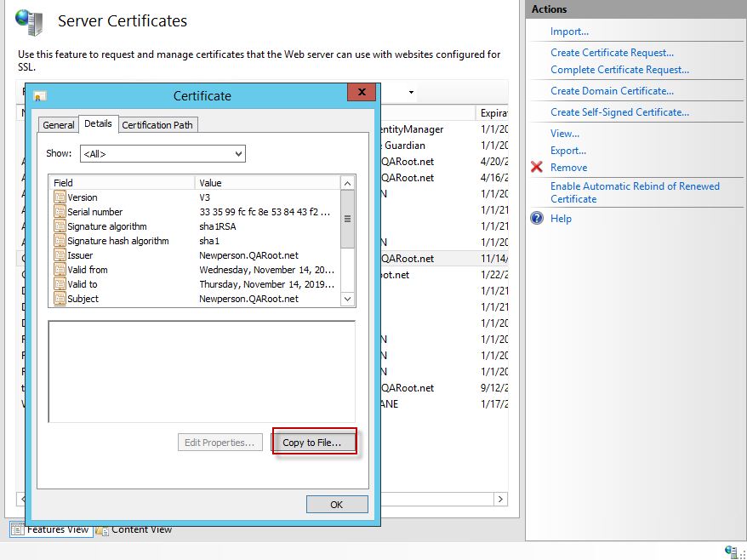Click the OK button to close dialog
Viewport: 747px width, 560px height.
(336, 504)
